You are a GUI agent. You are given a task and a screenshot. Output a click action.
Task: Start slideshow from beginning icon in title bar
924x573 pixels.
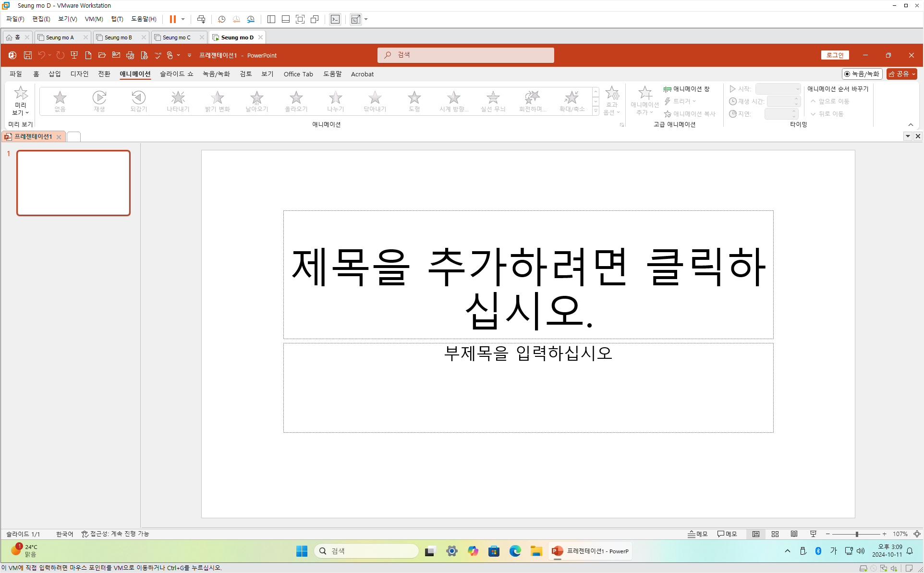click(x=74, y=55)
